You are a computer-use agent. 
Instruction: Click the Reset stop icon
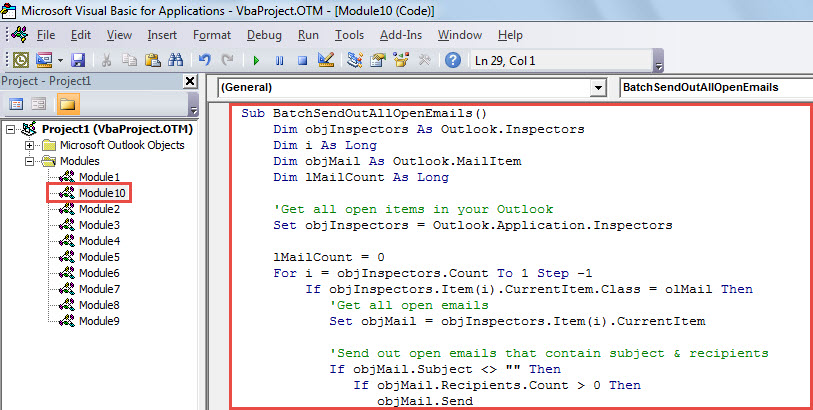[301, 61]
